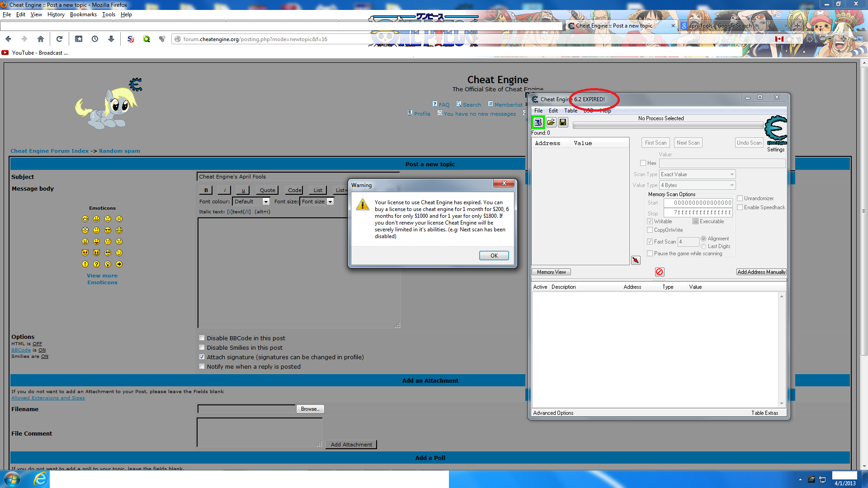The image size is (868, 488).
Task: Click the open-folder load table icon
Action: (551, 122)
